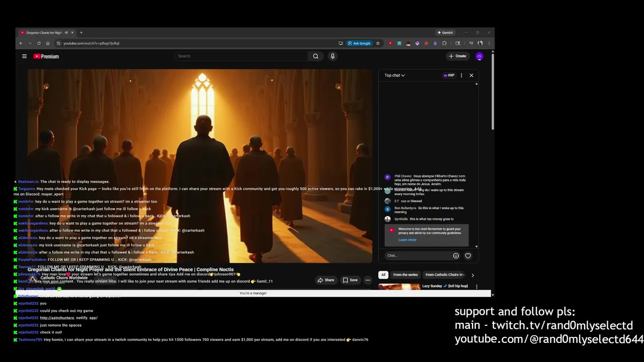Open the Lazy Sunday video thumbnail
This screenshot has width=644, height=362.
[x=399, y=287]
